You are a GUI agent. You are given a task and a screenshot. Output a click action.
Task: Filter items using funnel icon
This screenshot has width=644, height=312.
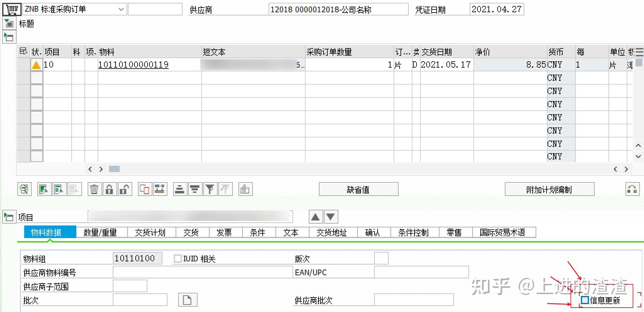210,189
